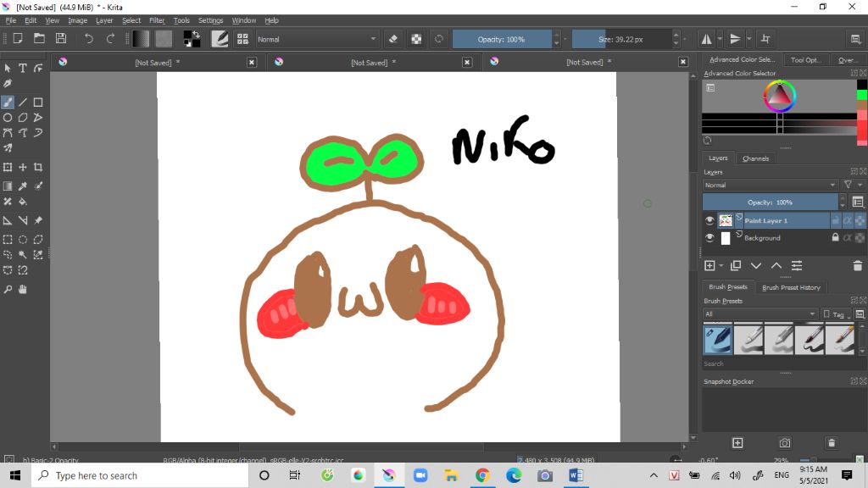868x488 pixels.
Task: Switch to Brush Preset History tab
Action: 791,287
